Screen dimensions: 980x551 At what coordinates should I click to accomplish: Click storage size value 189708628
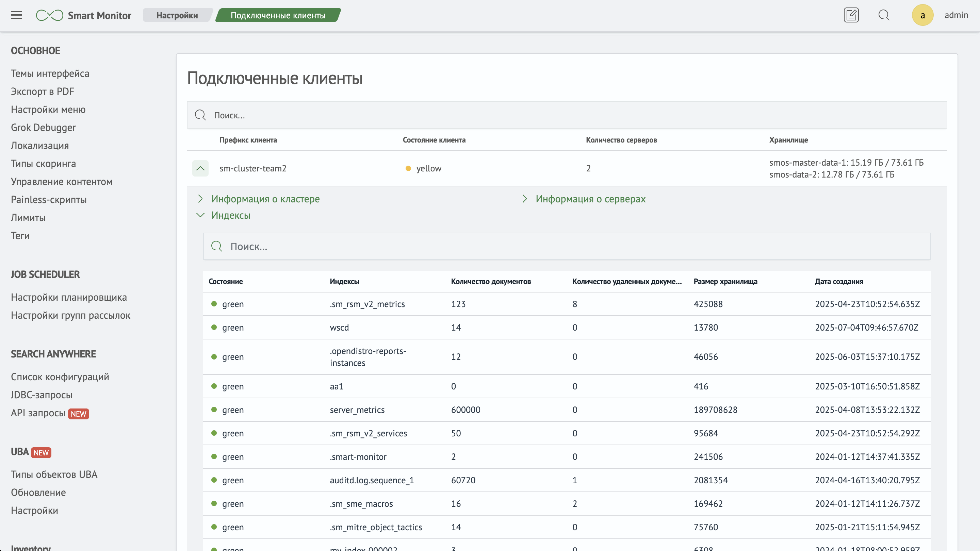tap(715, 410)
